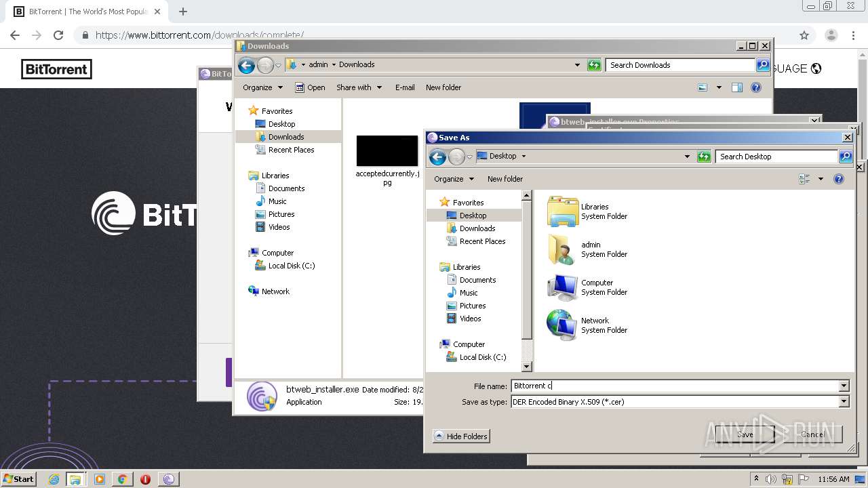868x488 pixels.
Task: Click BitTorrent logo on web page
Action: point(56,69)
